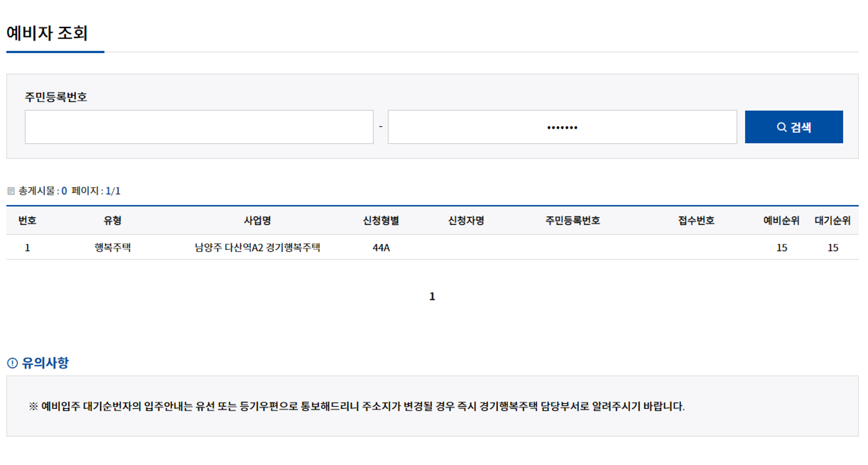Click the 대기순위 value 15
868x465 pixels.
tap(833, 248)
